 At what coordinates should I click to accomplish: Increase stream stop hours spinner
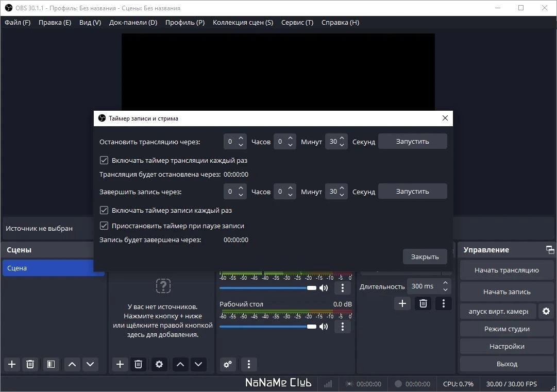coord(241,138)
